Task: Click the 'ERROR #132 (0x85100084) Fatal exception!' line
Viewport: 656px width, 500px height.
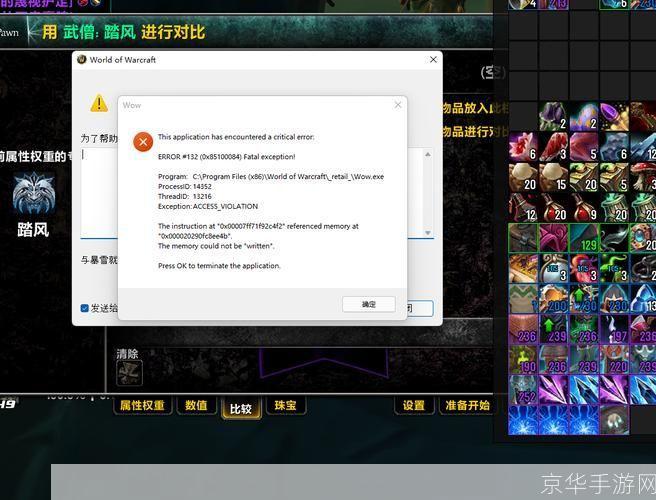Action: click(x=226, y=157)
